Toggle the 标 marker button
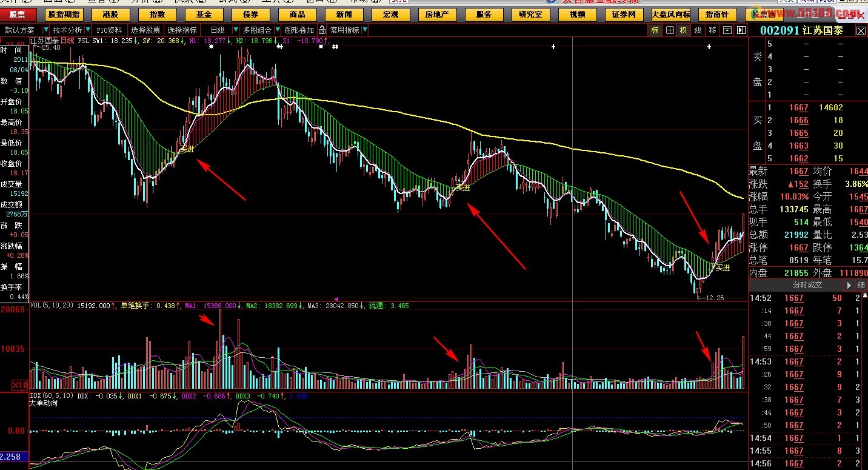868x470 pixels. tap(655, 30)
